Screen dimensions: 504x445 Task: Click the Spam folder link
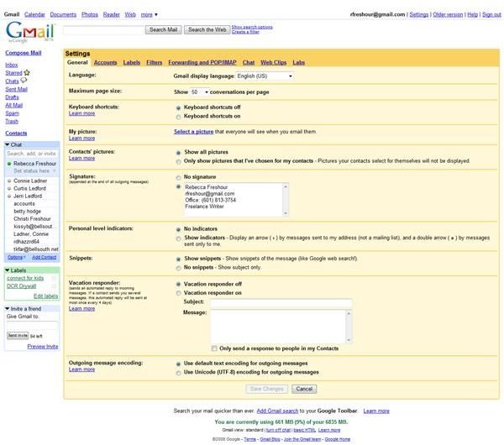13,113
